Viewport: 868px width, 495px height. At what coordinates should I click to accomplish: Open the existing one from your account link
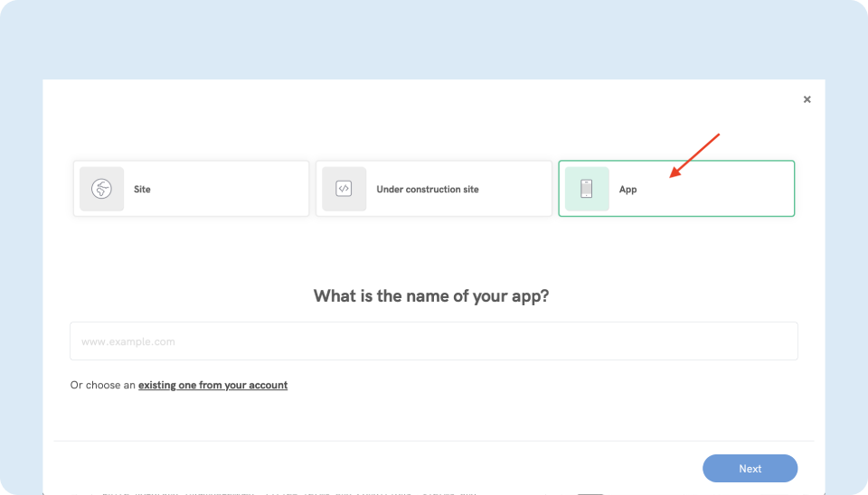(x=212, y=385)
